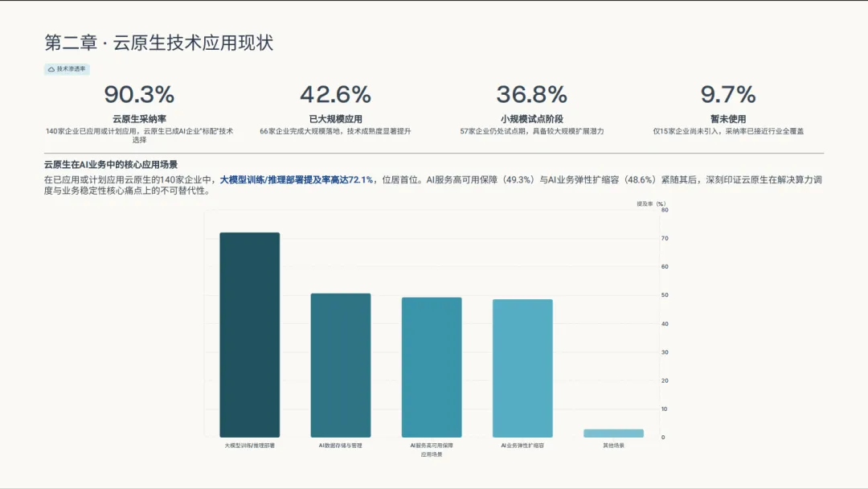
Task: Click the 42.6% statistic
Action: click(x=335, y=95)
